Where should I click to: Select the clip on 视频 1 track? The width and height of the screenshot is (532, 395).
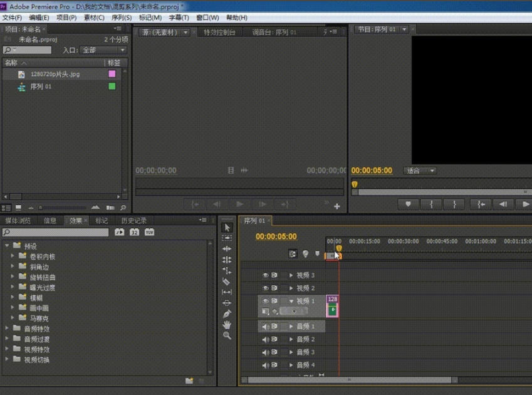pos(333,306)
